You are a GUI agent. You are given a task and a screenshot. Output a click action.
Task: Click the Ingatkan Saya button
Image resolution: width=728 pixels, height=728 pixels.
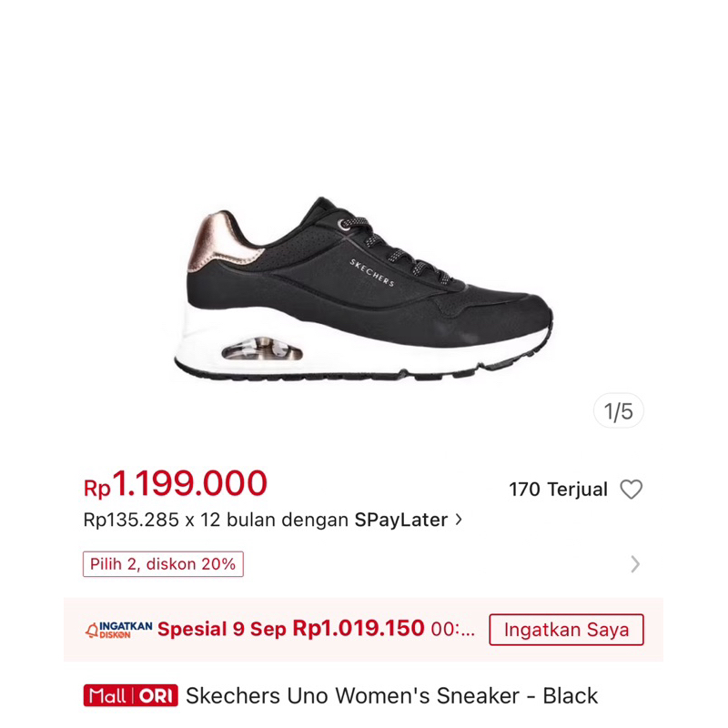tap(566, 630)
